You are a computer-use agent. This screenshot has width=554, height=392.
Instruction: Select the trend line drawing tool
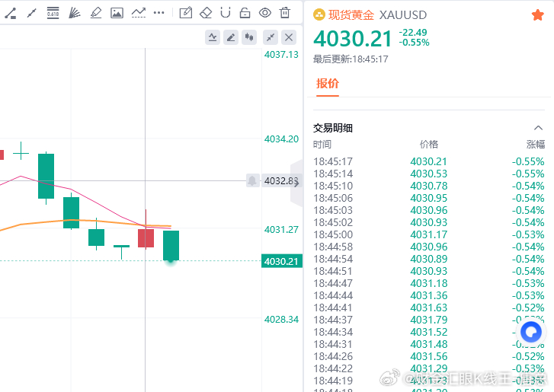[10, 13]
